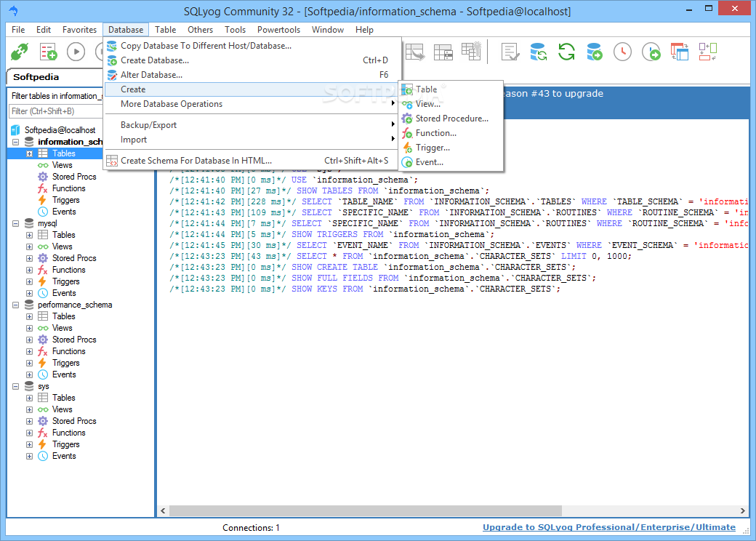
Task: Click the table with lock toolbar icon
Action: click(443, 52)
